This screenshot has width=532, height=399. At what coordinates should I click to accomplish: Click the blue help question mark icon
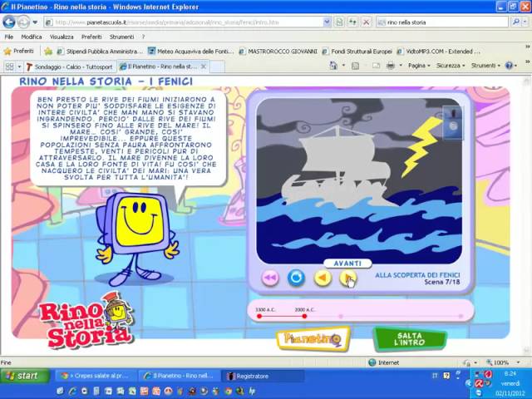coord(510,66)
